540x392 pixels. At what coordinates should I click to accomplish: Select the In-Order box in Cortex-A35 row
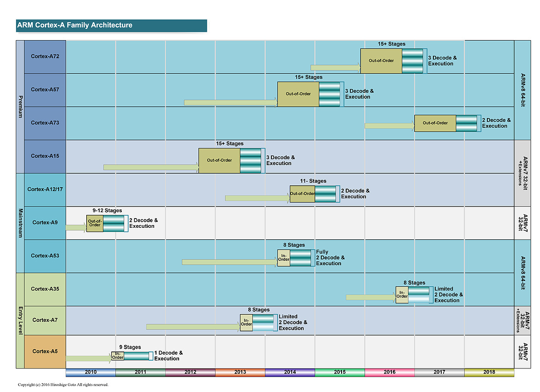[x=402, y=295]
